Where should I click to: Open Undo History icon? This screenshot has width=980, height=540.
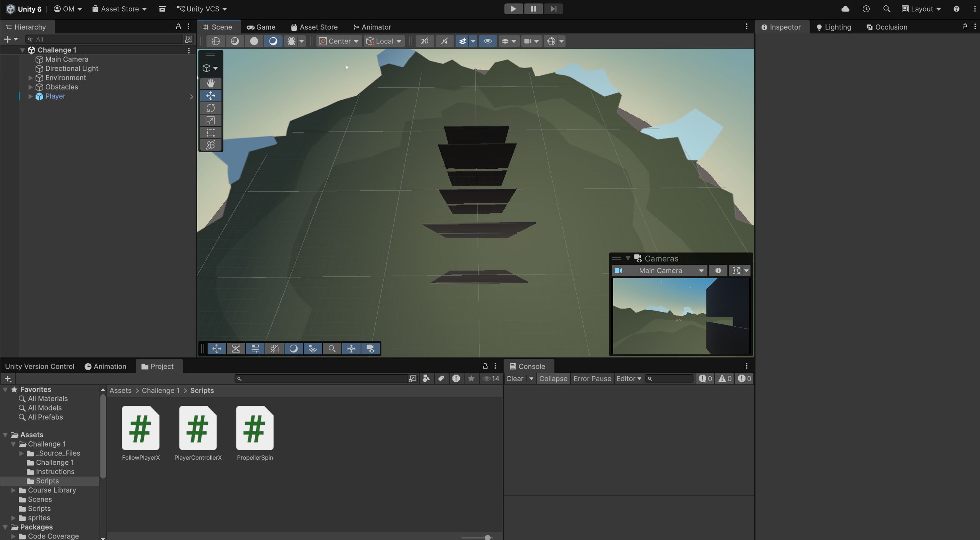(866, 8)
